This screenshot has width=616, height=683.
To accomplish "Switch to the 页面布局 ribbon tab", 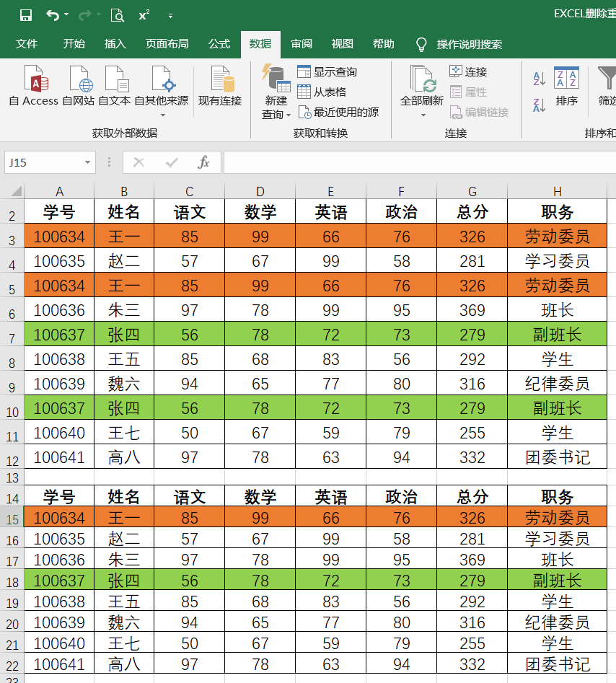I will tap(167, 44).
